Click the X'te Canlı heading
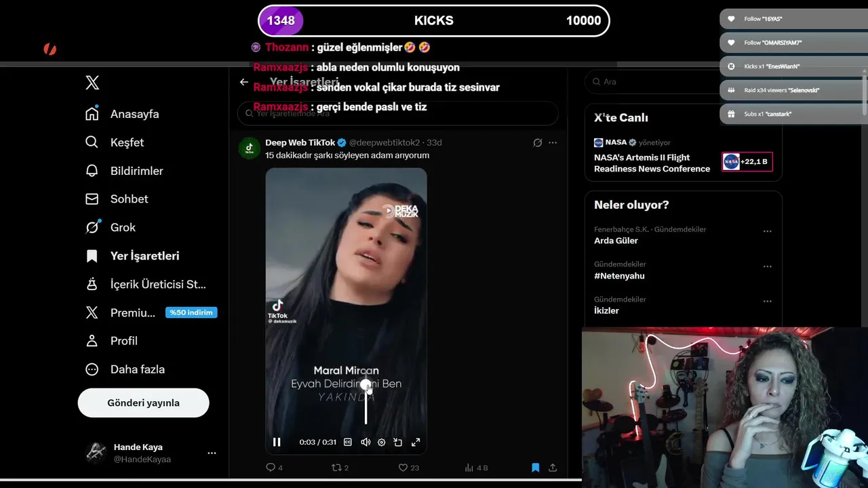 [x=621, y=117]
